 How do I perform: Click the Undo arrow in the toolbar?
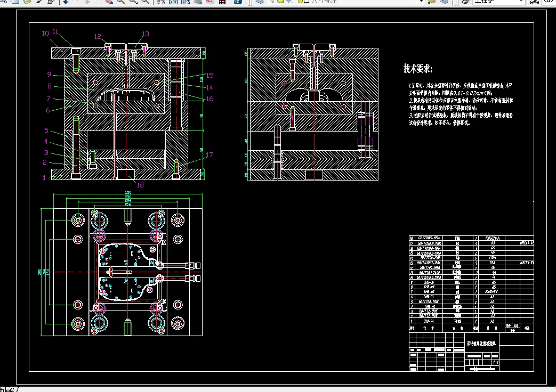coord(65,2)
